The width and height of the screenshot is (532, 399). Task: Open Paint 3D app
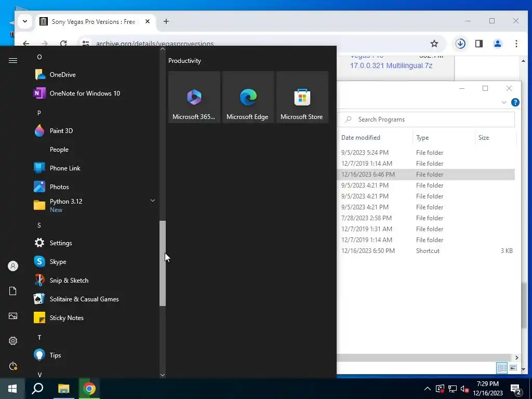(x=95, y=130)
